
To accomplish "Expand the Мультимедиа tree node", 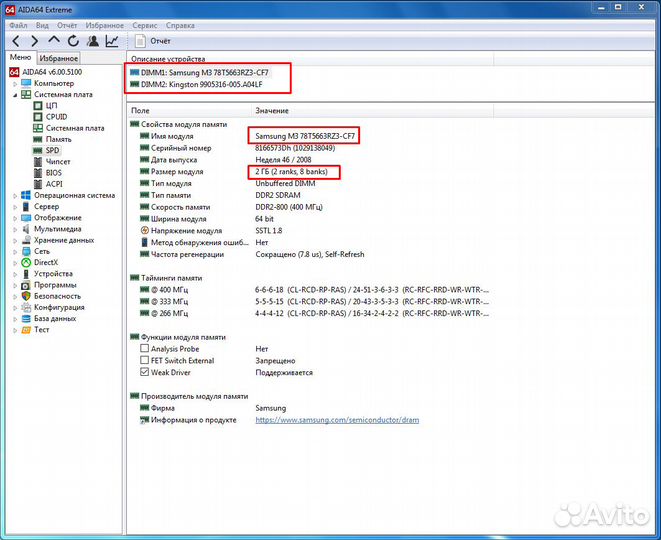I will (15, 229).
